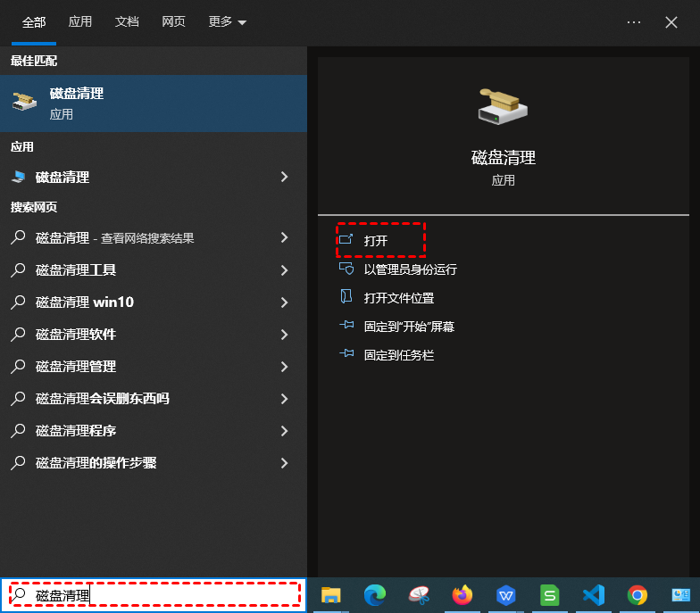The image size is (700, 613).
Task: Open Firefox from the taskbar
Action: click(462, 595)
